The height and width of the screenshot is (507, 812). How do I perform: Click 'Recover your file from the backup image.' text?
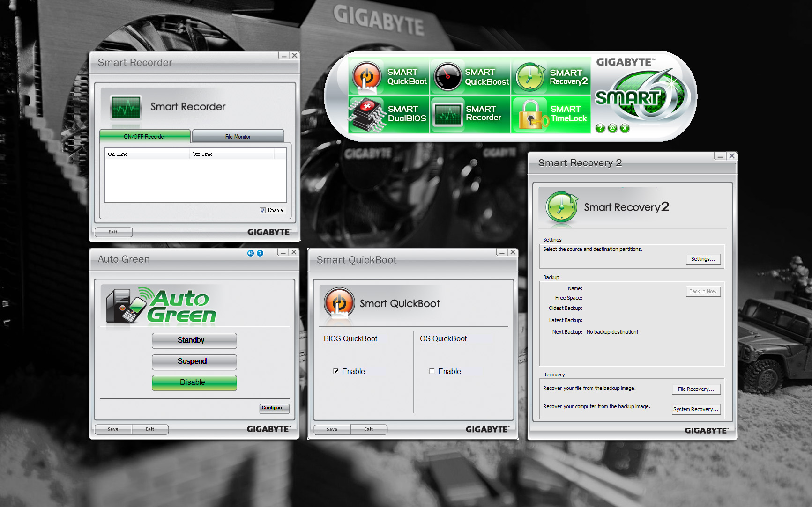(589, 388)
